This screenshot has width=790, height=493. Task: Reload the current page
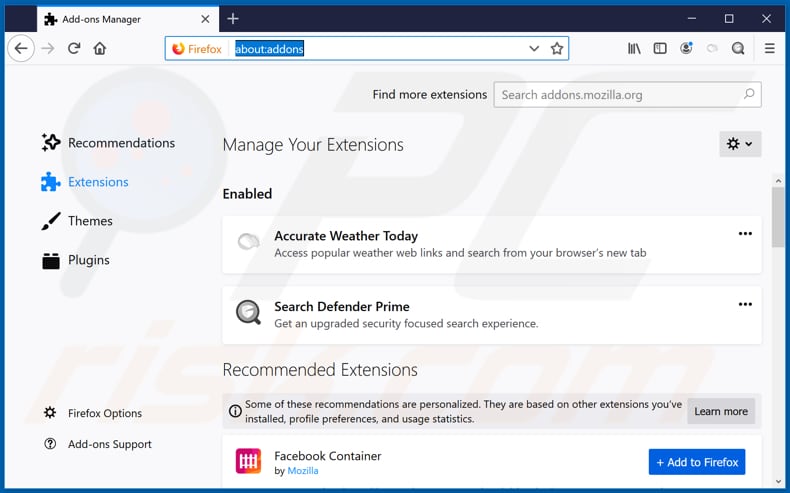tap(74, 48)
